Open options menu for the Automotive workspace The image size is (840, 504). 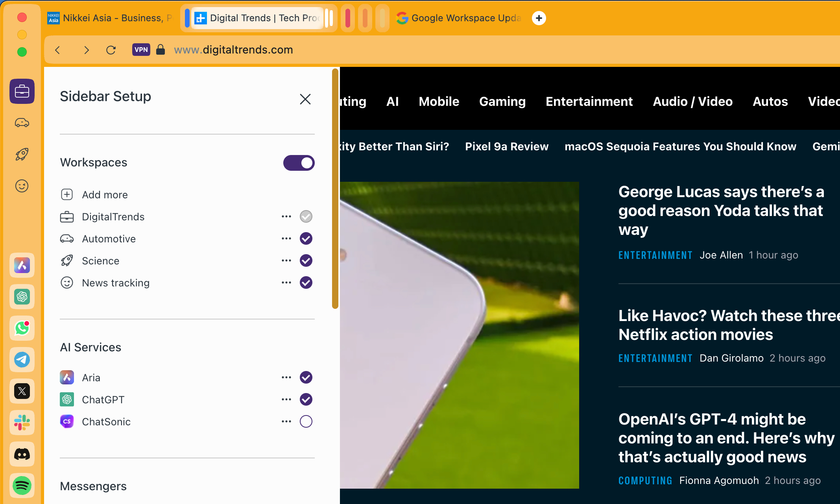tap(286, 238)
